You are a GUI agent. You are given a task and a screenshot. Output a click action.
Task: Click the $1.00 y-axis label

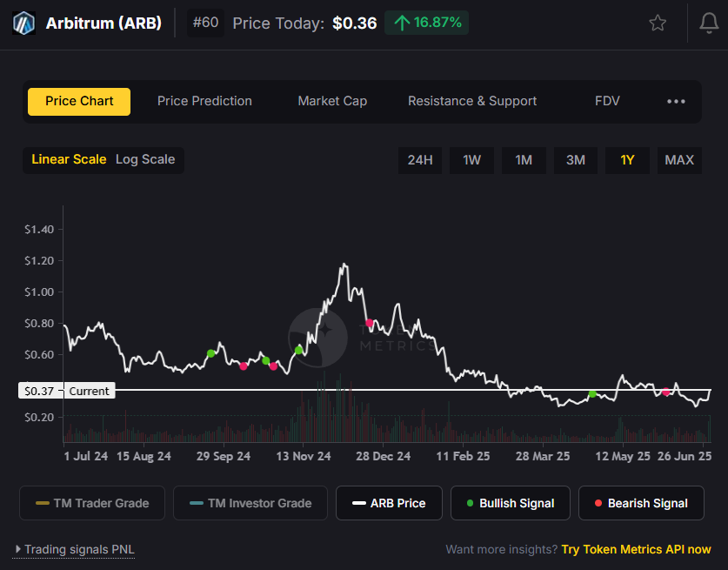coord(39,292)
